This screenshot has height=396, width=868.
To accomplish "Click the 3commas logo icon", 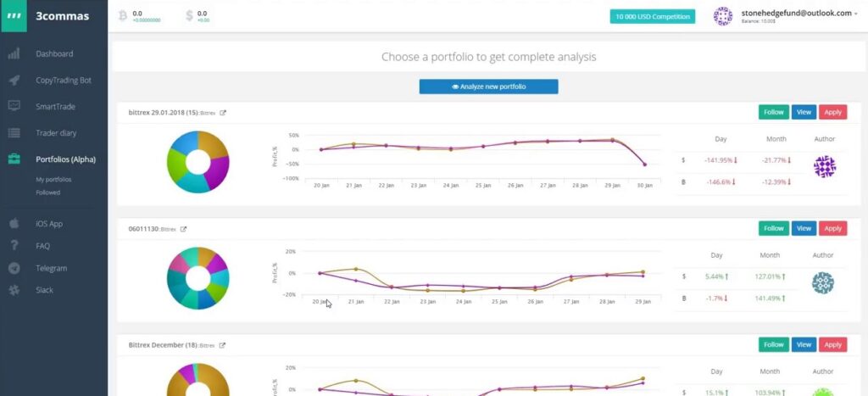I will pyautogui.click(x=14, y=16).
